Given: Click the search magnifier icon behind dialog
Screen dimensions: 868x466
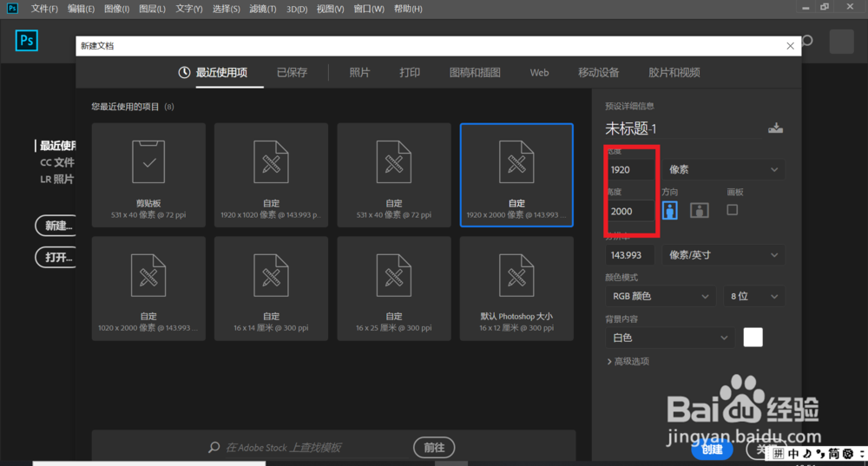Looking at the screenshot, I should click(x=807, y=41).
